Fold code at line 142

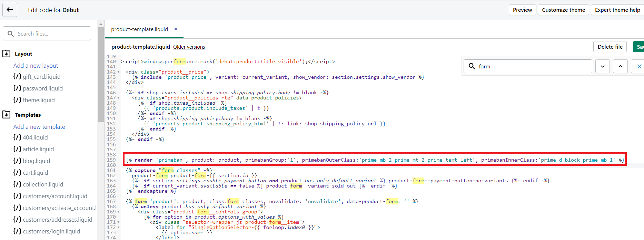[118, 72]
